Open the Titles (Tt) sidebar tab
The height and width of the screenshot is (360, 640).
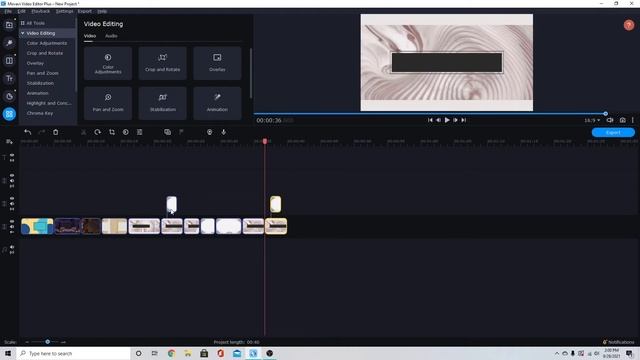[x=9, y=78]
